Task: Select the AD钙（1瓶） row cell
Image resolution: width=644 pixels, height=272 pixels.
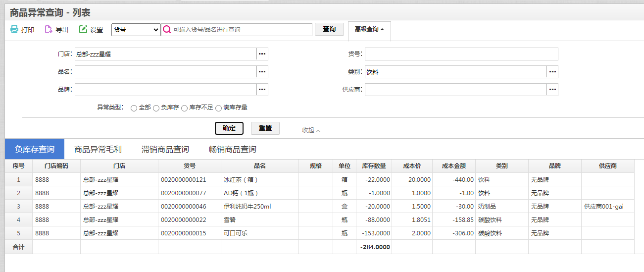Action: pyautogui.click(x=260, y=193)
